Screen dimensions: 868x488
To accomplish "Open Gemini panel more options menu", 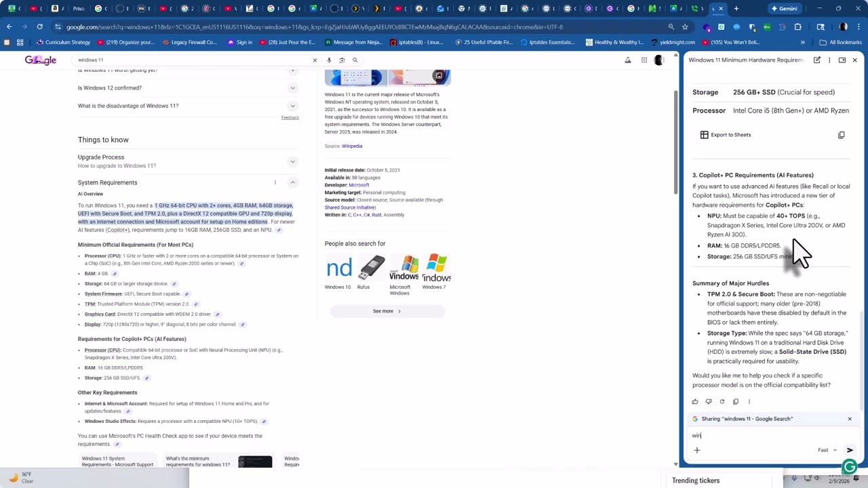I will (829, 60).
